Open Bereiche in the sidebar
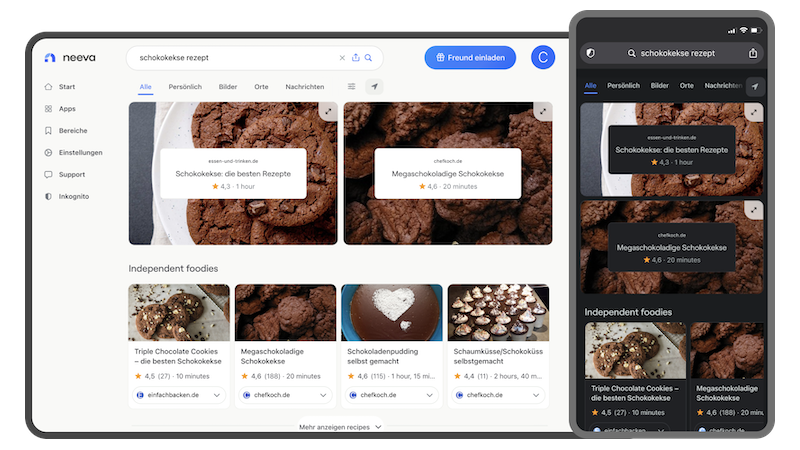800x450 pixels. pos(66,131)
